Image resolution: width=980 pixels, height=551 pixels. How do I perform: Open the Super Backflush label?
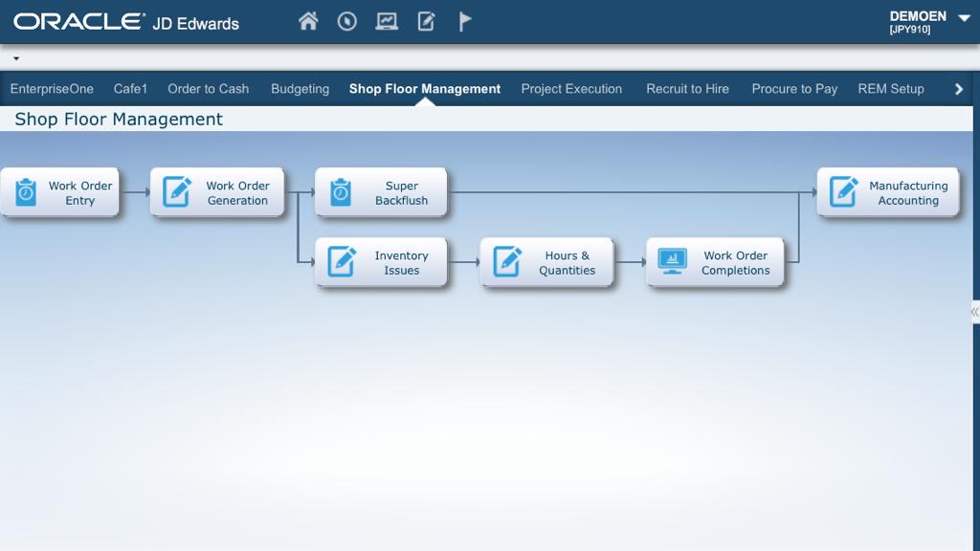(401, 193)
